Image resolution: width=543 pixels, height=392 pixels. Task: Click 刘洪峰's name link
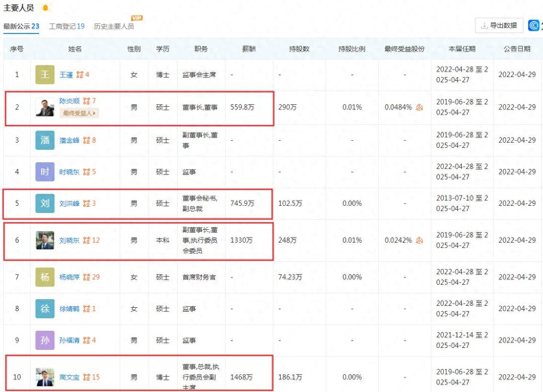69,203
